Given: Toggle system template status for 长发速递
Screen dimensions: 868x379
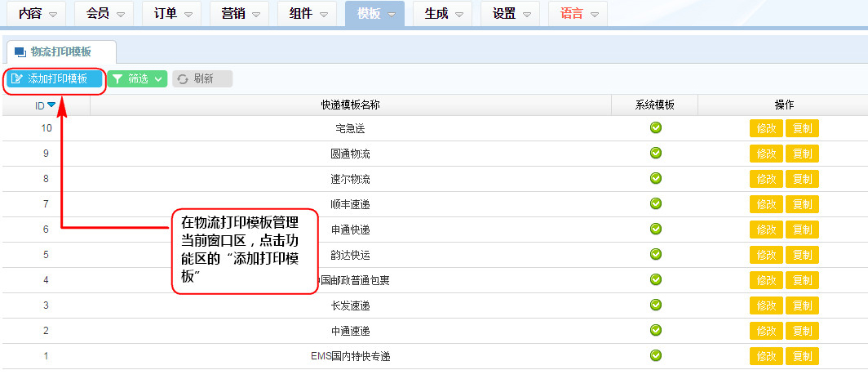Looking at the screenshot, I should tap(655, 305).
